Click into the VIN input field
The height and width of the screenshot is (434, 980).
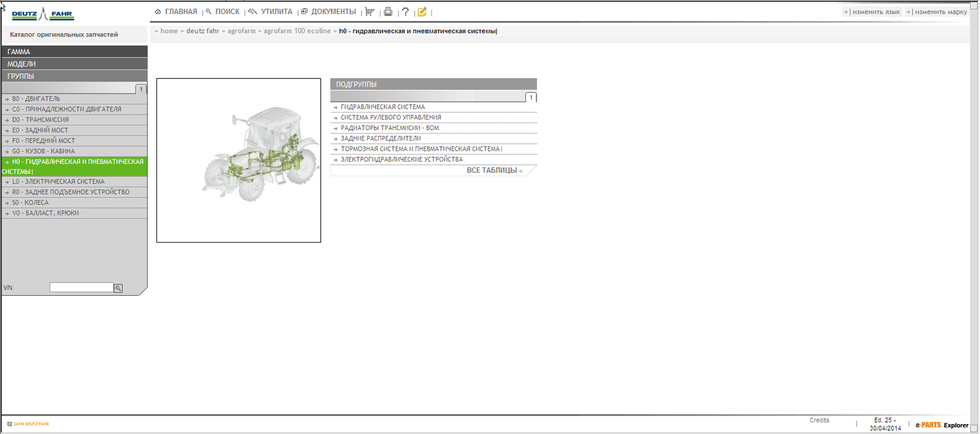81,287
